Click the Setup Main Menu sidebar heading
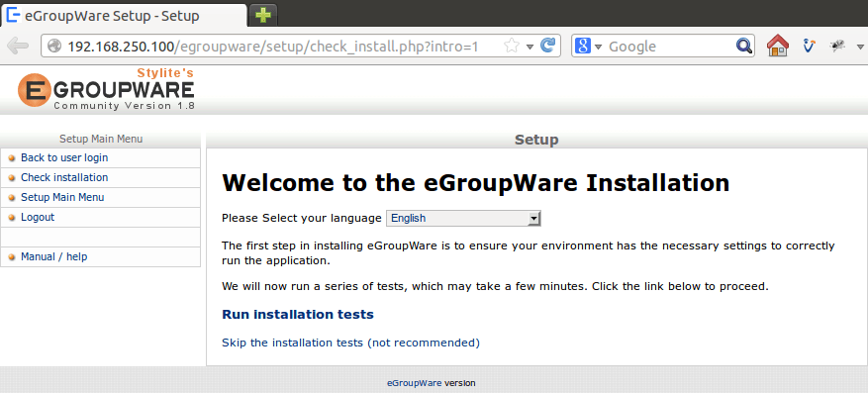The height and width of the screenshot is (393, 868). pos(101,139)
